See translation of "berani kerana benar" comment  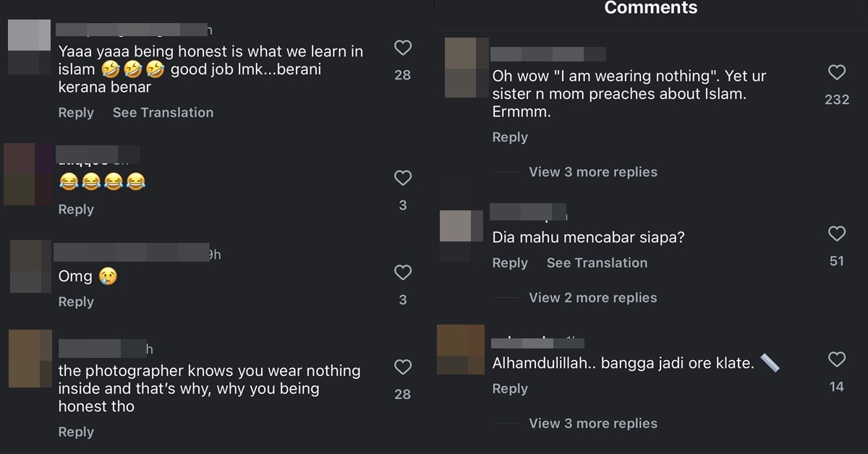pyautogui.click(x=163, y=113)
